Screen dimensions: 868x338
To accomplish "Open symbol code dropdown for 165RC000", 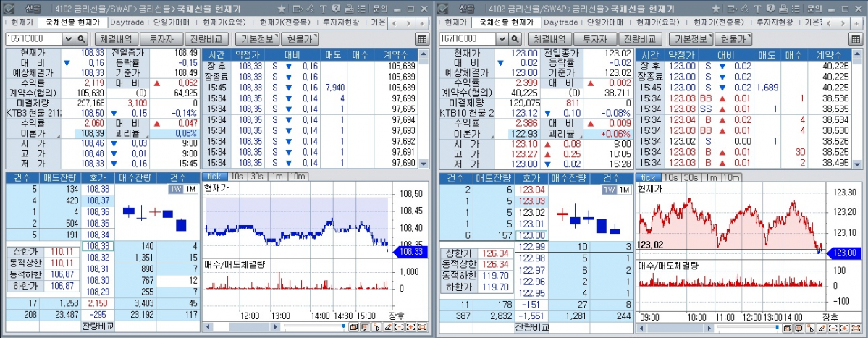I will click(x=69, y=39).
